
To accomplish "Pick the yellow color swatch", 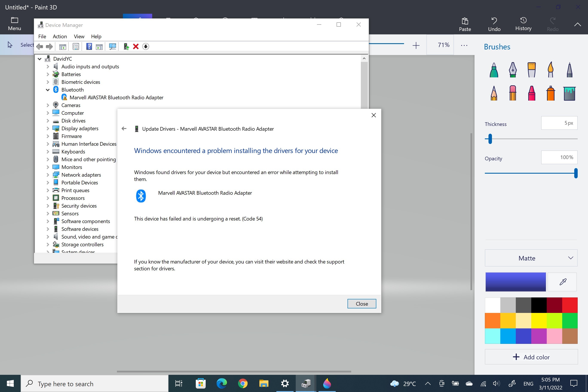I will pos(539,320).
